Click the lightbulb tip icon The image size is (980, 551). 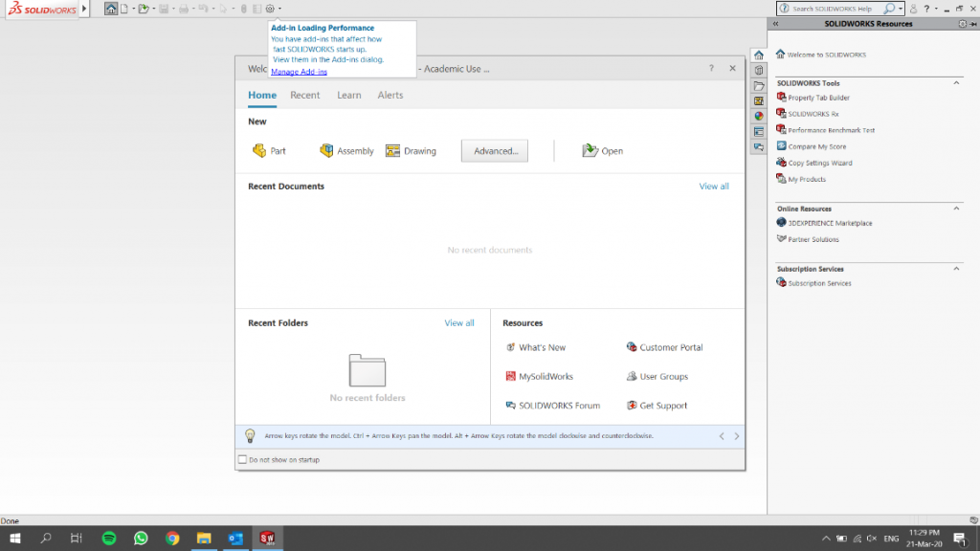pyautogui.click(x=250, y=435)
